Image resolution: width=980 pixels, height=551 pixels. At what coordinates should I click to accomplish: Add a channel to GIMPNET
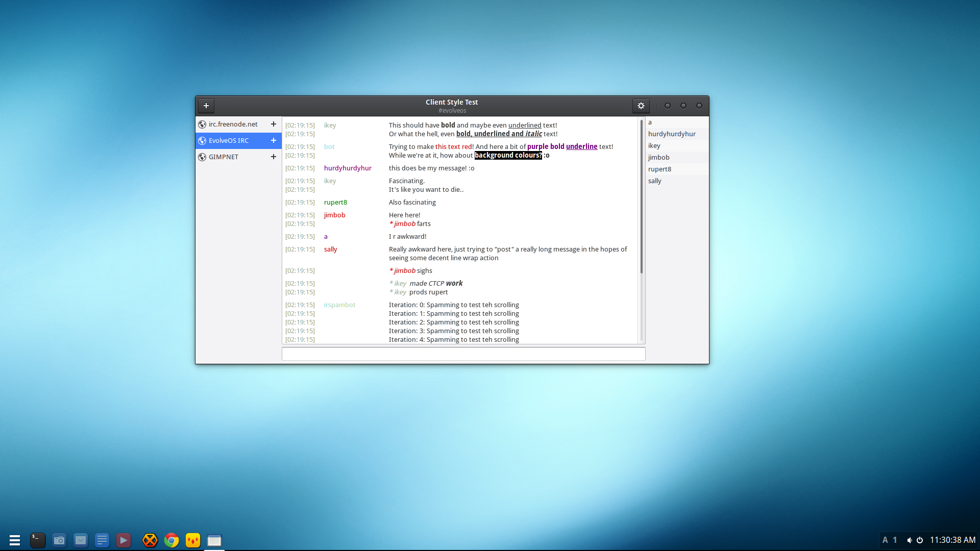(274, 157)
